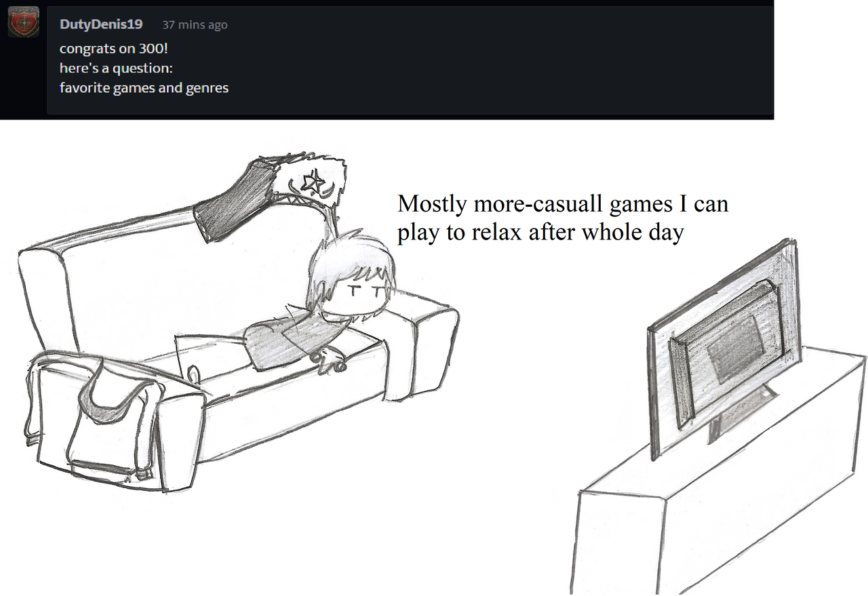Click the "play to relax after whole day" text
This screenshot has width=868, height=596.
pyautogui.click(x=540, y=232)
